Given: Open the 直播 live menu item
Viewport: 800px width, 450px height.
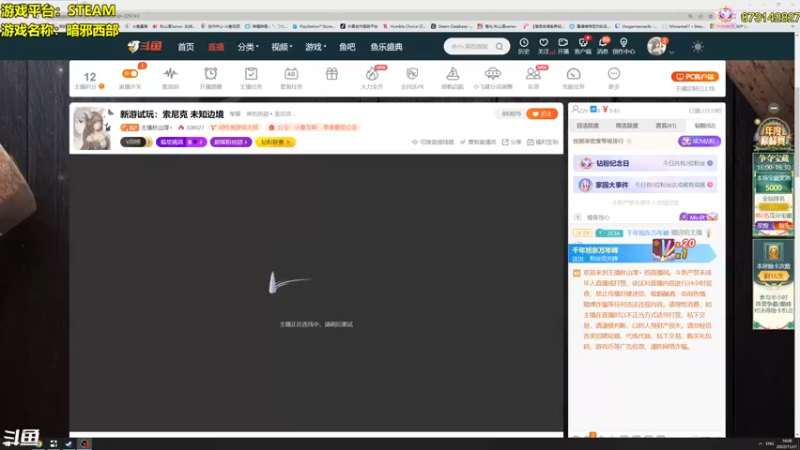Looking at the screenshot, I should coord(216,47).
